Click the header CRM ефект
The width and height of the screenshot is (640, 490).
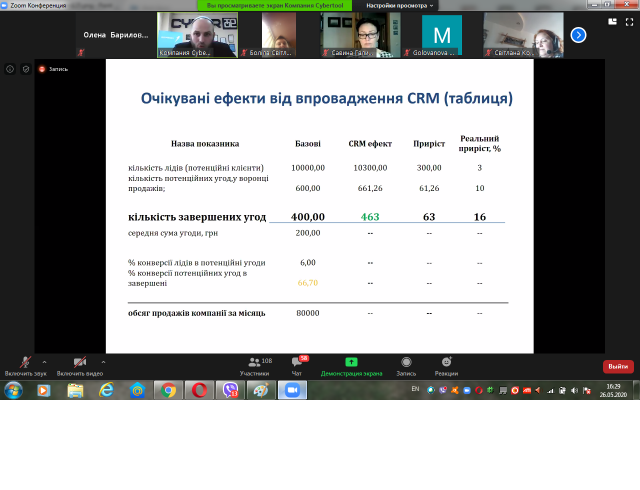click(x=370, y=144)
